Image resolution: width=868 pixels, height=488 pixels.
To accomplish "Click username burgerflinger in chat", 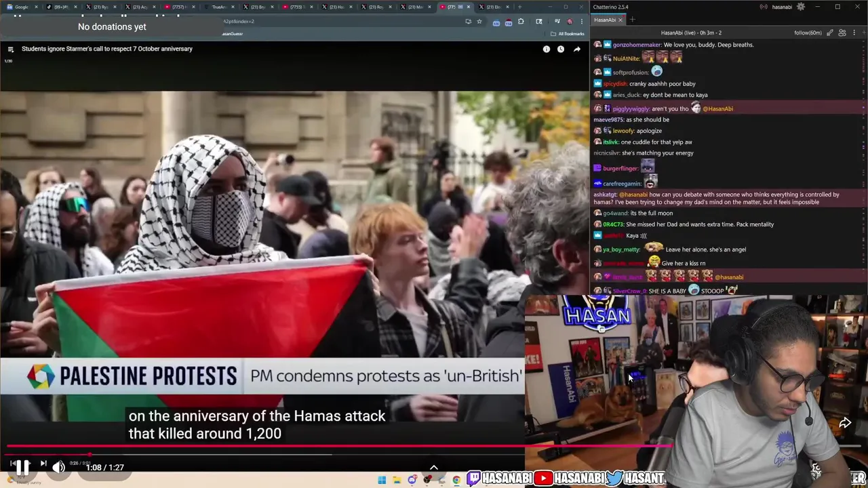I will click(620, 169).
